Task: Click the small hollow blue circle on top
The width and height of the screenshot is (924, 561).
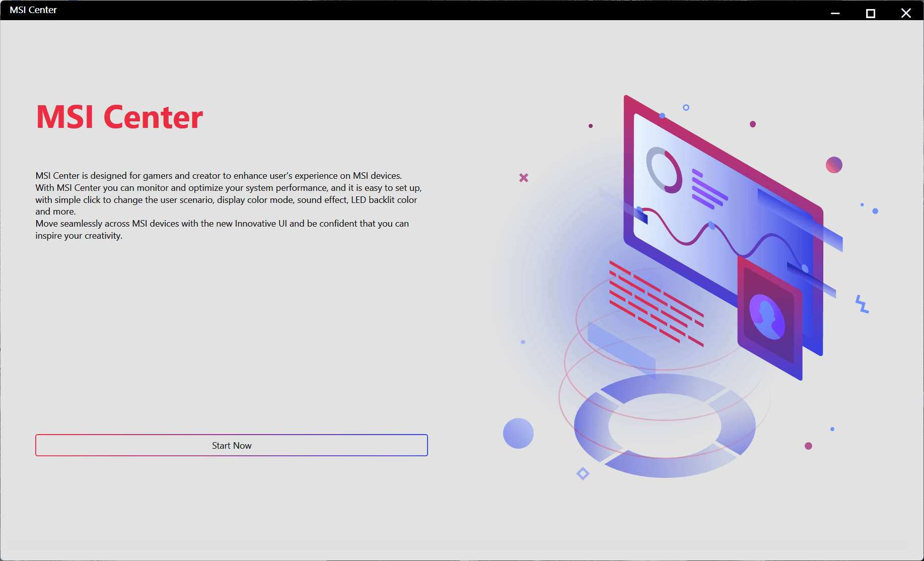Action: click(x=686, y=107)
